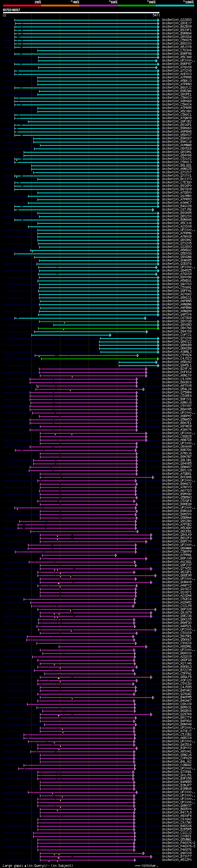Click hit label UniRef100_Q940B5
Screen dimensions: 197x868
177,463
